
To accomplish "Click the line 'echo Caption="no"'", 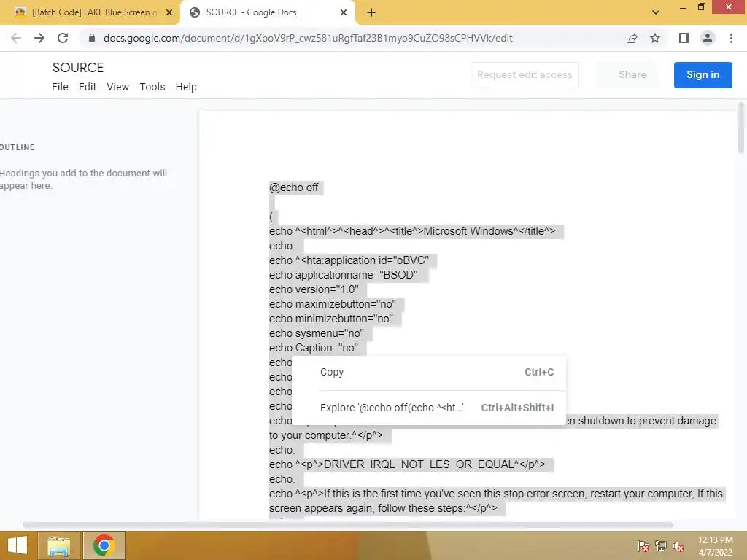I will tap(314, 348).
